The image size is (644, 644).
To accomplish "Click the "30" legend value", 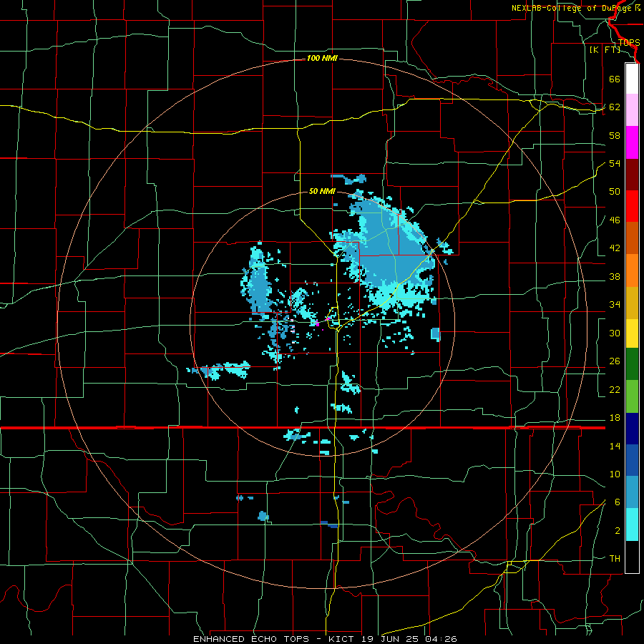I will (x=615, y=333).
